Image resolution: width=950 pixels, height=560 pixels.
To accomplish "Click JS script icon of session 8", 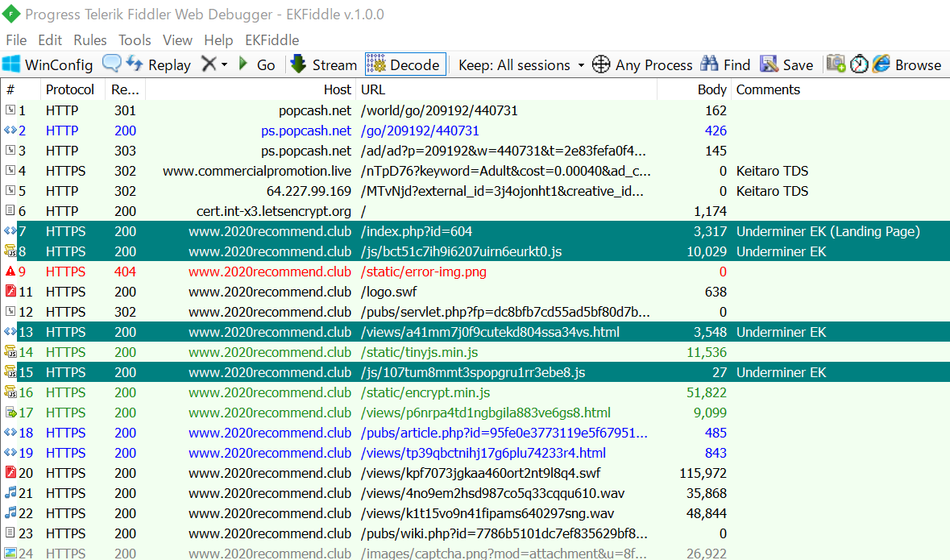I will (10, 251).
